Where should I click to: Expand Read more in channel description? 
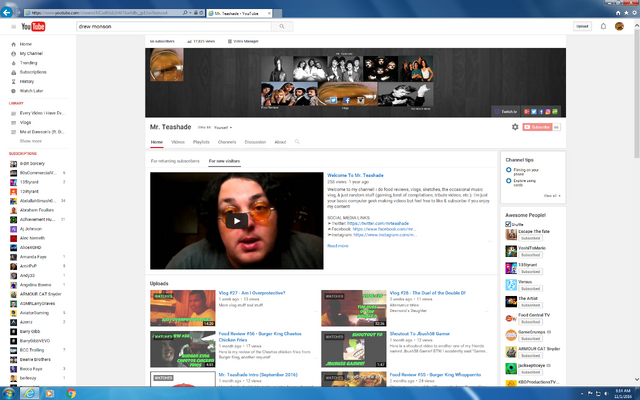(x=338, y=246)
